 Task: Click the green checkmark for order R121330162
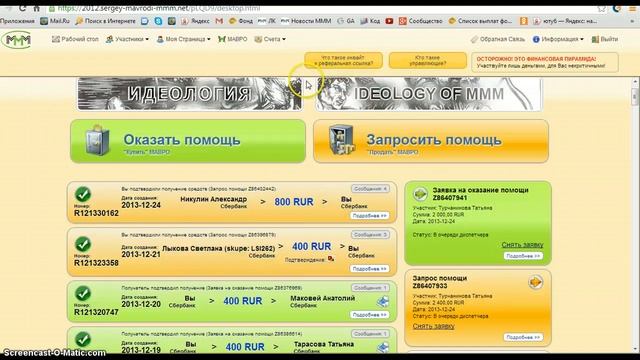[83, 194]
